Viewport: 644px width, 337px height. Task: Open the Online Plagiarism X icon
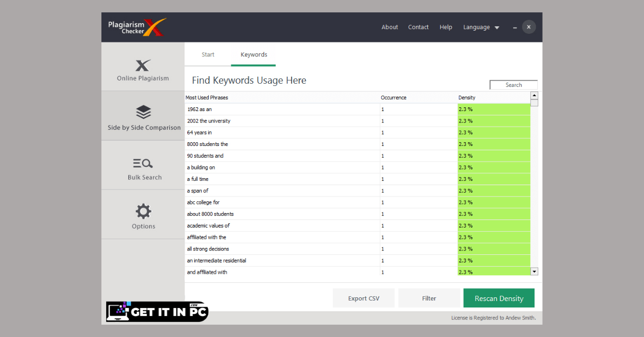coord(143,65)
